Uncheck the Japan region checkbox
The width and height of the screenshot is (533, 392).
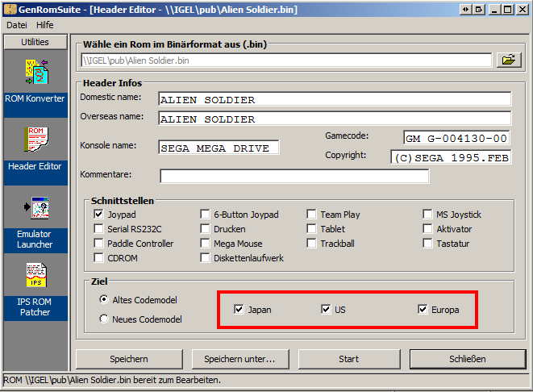coord(239,310)
